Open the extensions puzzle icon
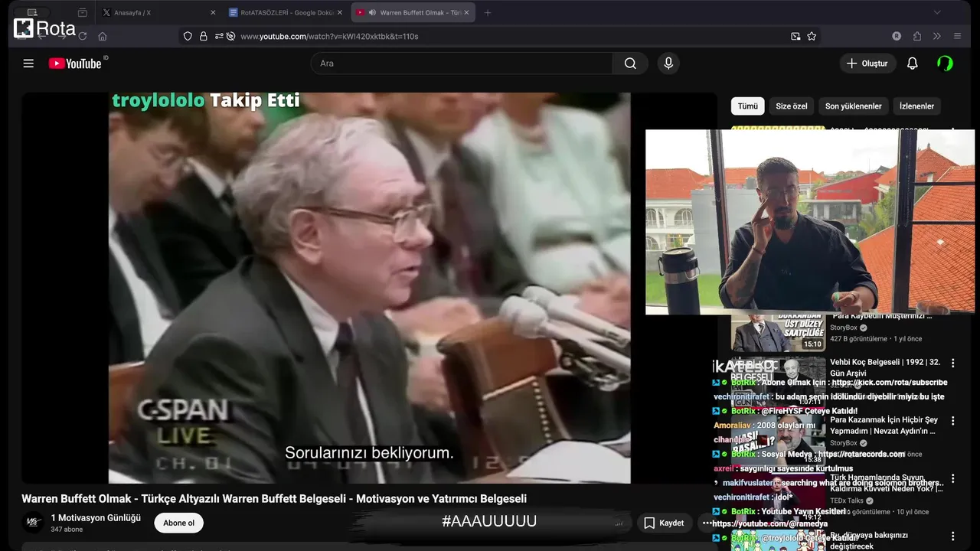Viewport: 980px width, 551px height. pyautogui.click(x=917, y=36)
